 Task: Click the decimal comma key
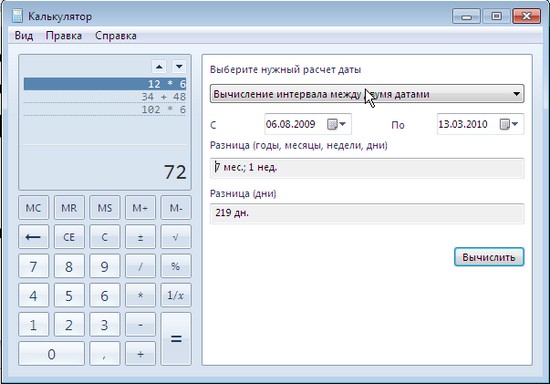tap(105, 353)
